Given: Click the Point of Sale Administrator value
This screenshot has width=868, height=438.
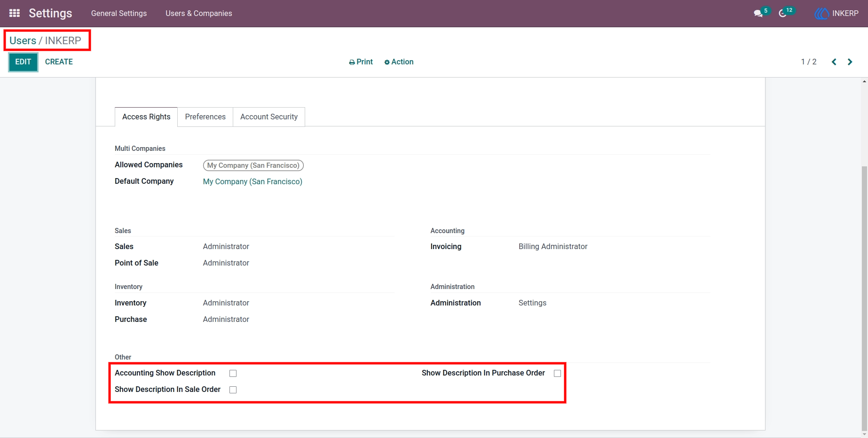Looking at the screenshot, I should coord(226,263).
